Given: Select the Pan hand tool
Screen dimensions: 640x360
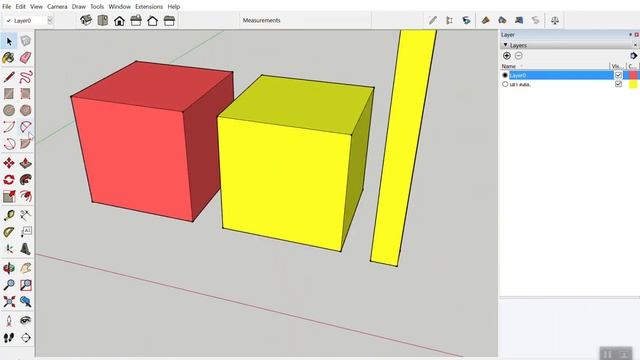Looking at the screenshot, I should coord(26,268).
